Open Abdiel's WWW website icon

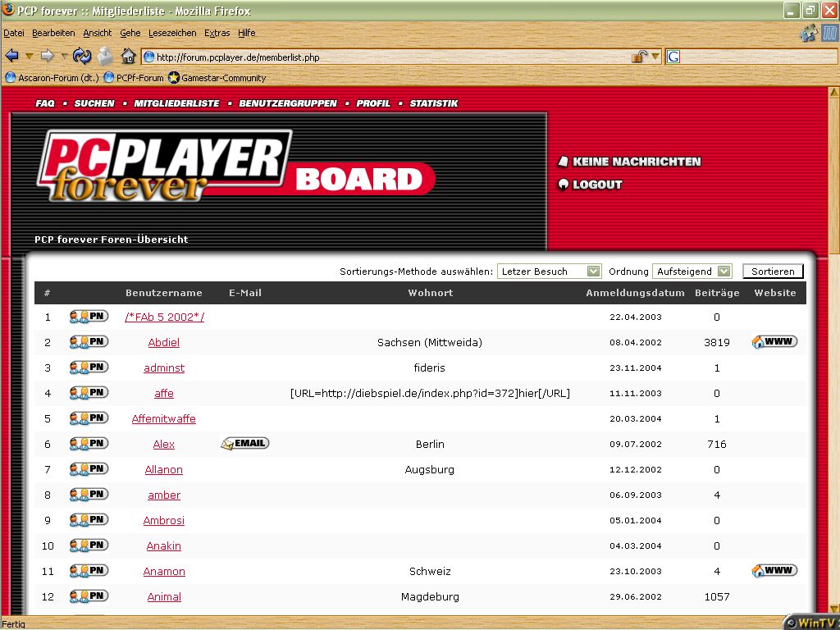774,342
